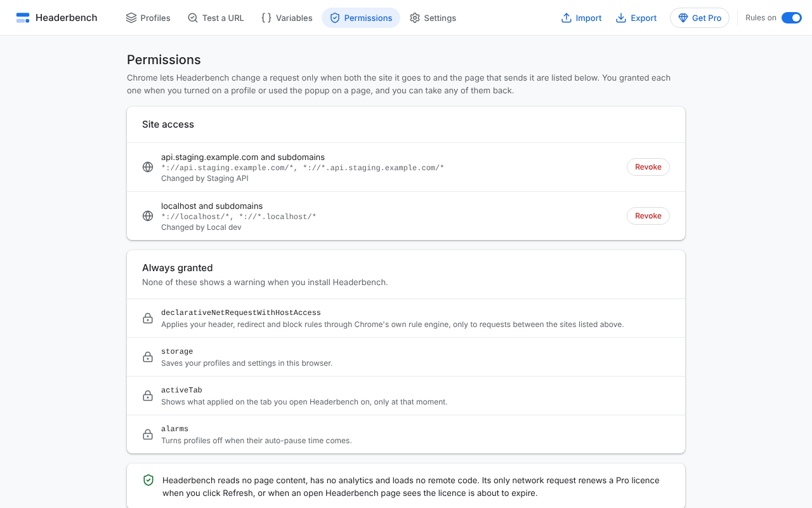The width and height of the screenshot is (812, 508).
Task: Go to the Test a URL tab
Action: click(216, 18)
